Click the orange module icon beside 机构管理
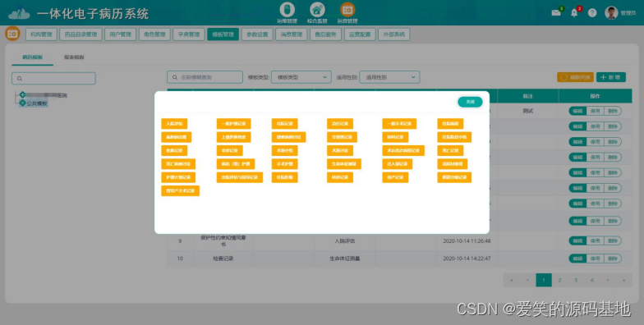The image size is (644, 325). pyautogui.click(x=12, y=34)
